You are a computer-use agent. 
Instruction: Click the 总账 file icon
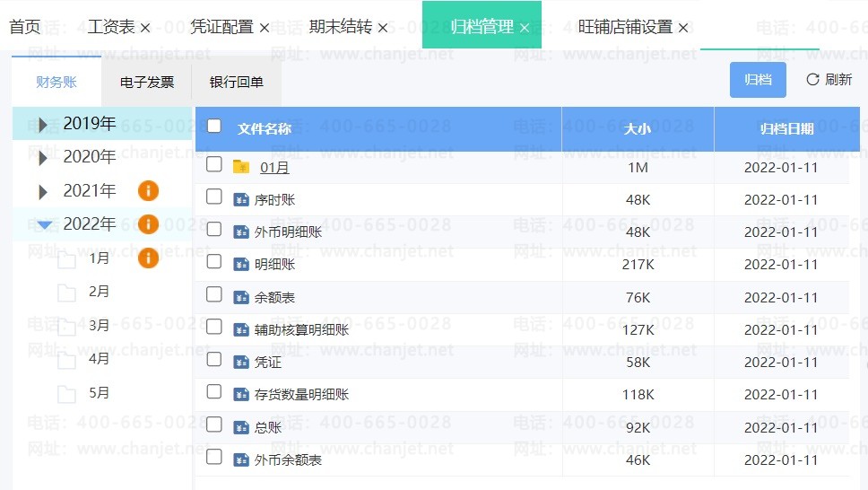tap(241, 427)
